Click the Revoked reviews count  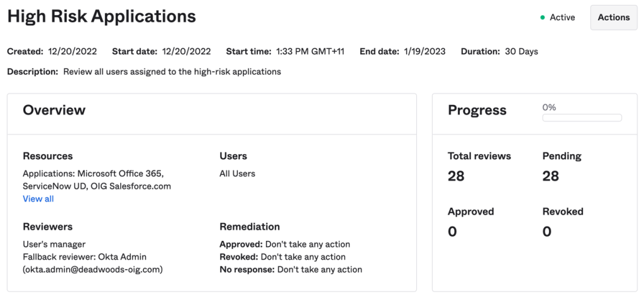(547, 231)
